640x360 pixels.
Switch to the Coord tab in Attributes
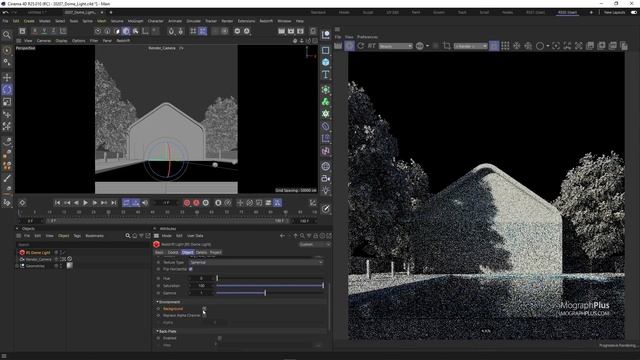tap(173, 252)
